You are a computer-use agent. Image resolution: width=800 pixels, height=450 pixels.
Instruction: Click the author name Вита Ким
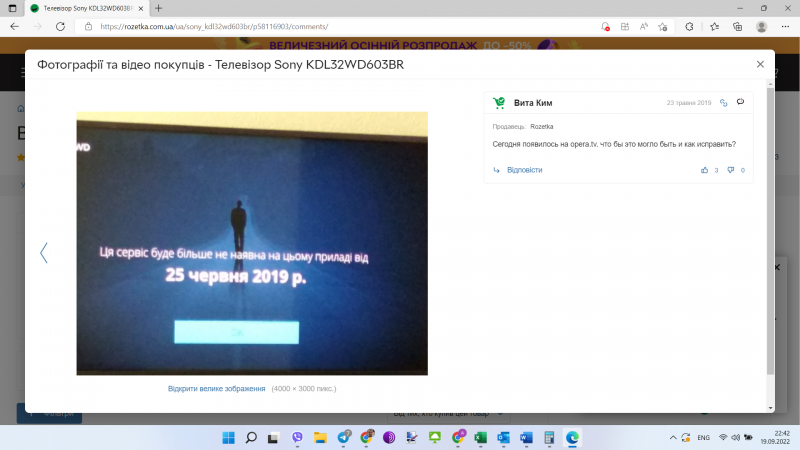pos(533,103)
